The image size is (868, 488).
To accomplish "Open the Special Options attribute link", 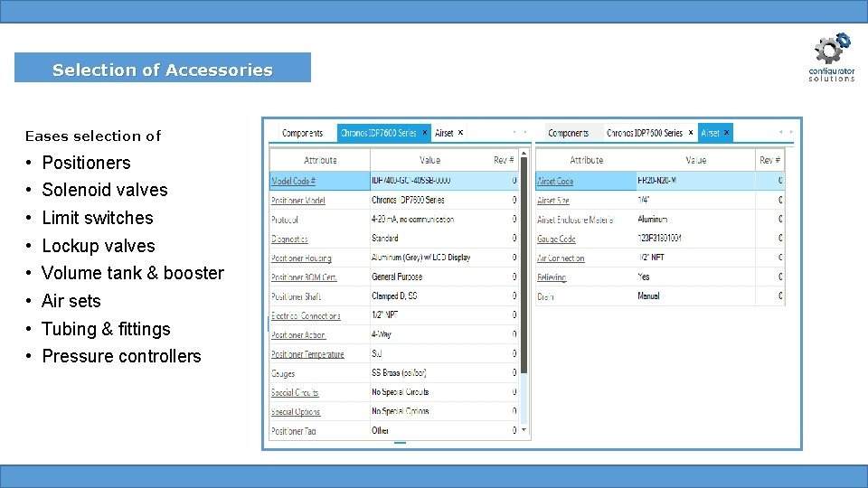I will click(296, 412).
